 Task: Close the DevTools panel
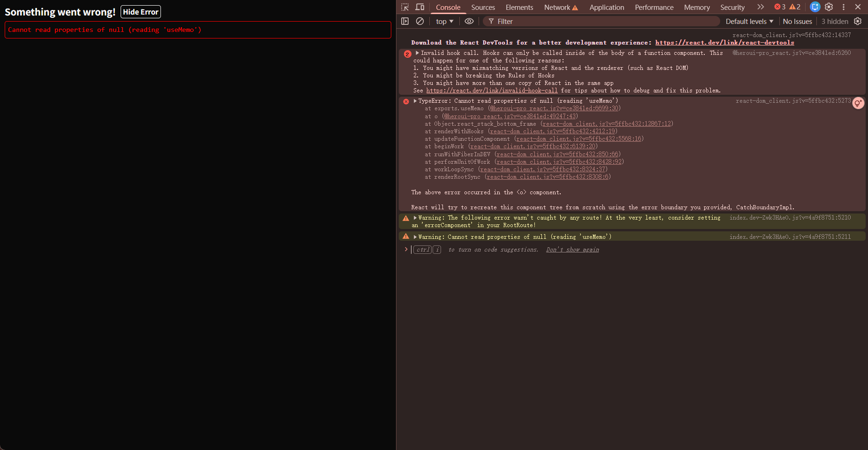[x=858, y=7]
